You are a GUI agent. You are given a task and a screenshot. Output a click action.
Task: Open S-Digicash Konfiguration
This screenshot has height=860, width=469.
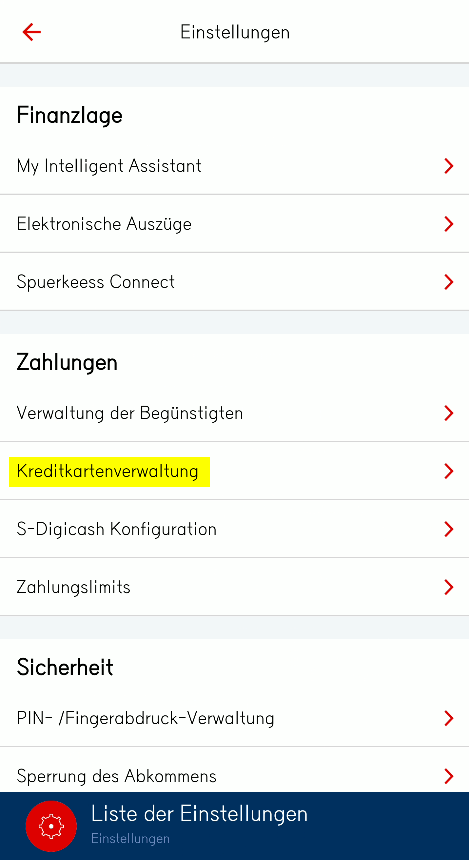pyautogui.click(x=234, y=529)
